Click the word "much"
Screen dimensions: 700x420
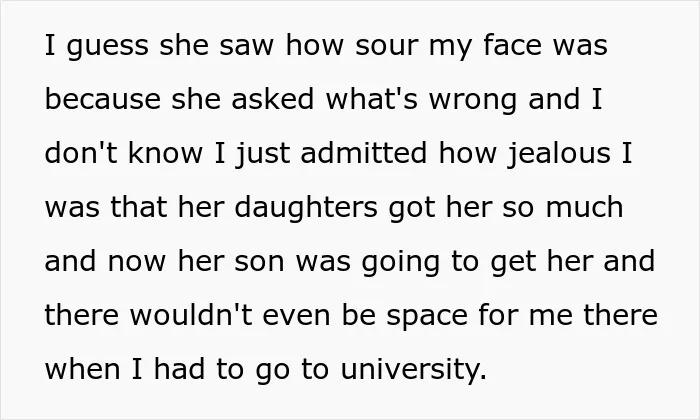pyautogui.click(x=584, y=207)
